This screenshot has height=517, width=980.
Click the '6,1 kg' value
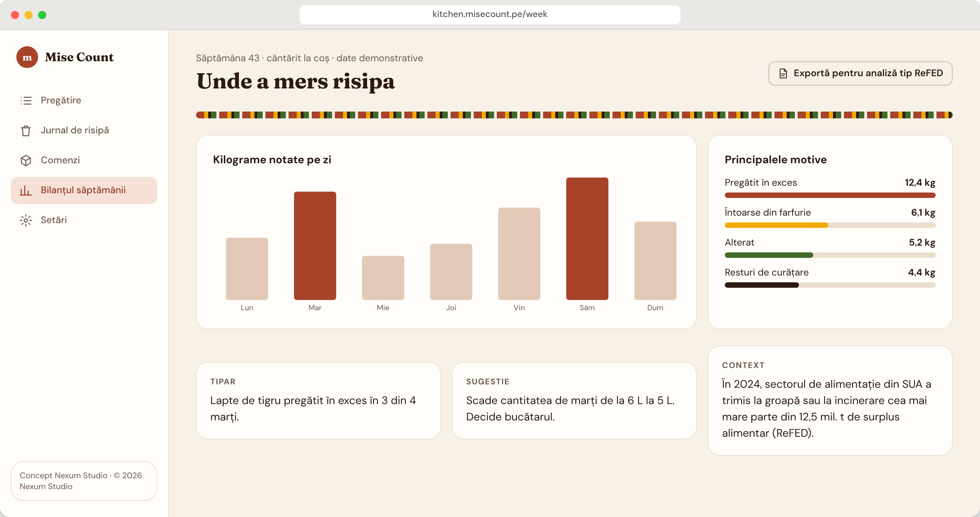pyautogui.click(x=923, y=213)
